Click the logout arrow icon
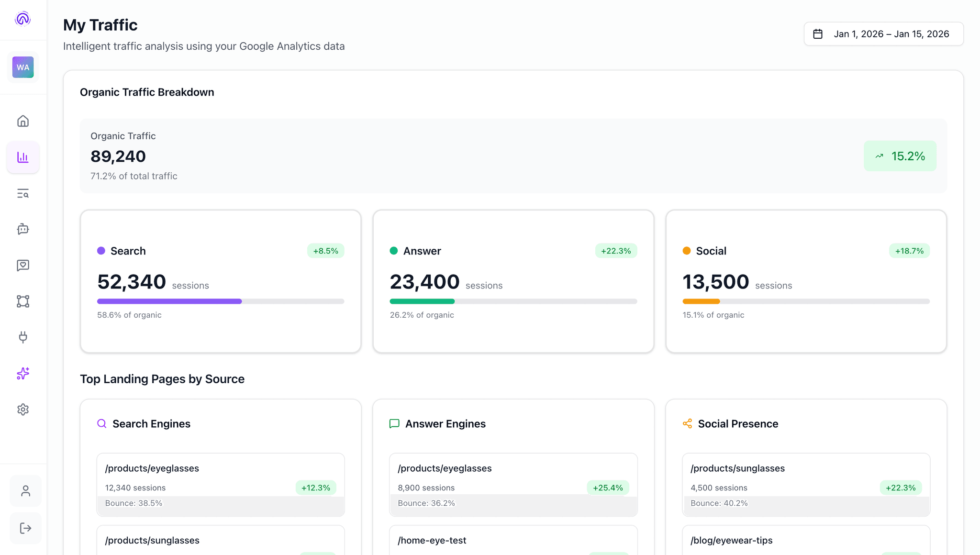 coord(26,528)
